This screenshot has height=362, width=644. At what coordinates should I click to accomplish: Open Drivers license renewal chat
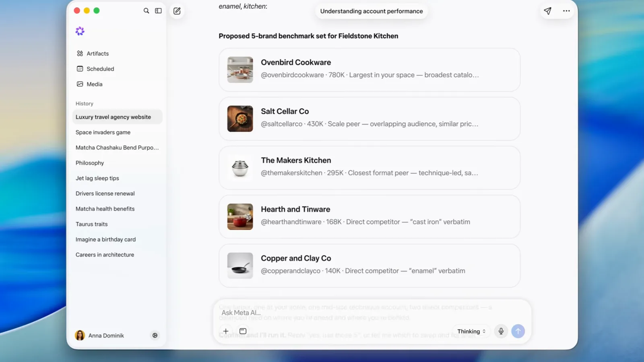(117, 193)
